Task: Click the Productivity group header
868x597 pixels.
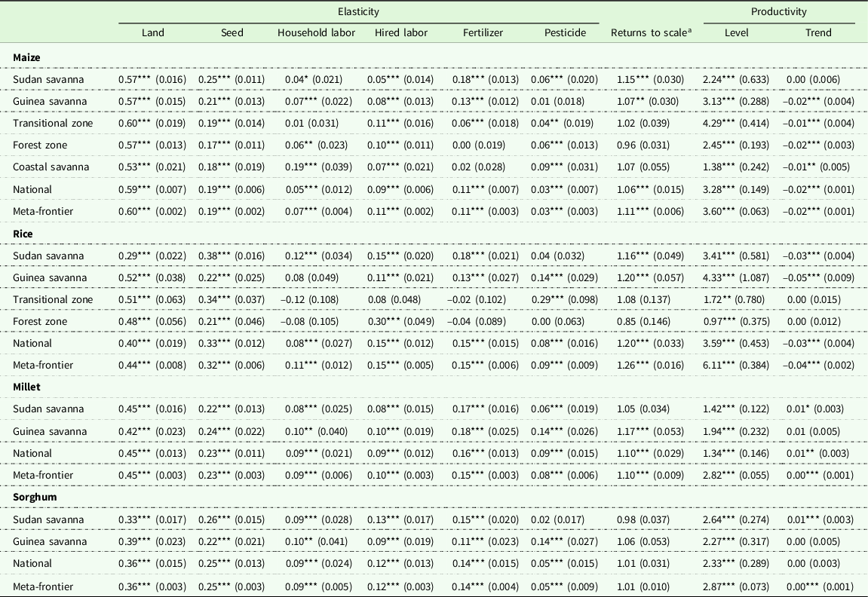Action: (x=778, y=12)
